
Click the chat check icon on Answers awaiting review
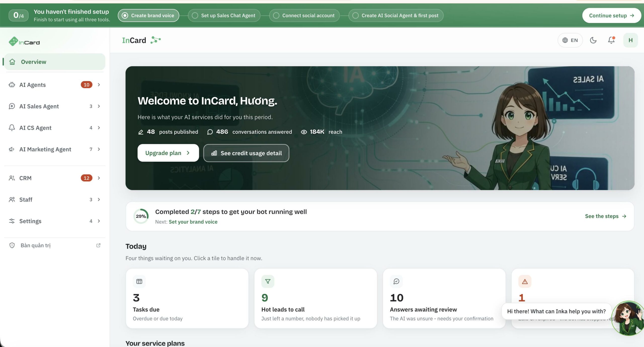tap(396, 281)
